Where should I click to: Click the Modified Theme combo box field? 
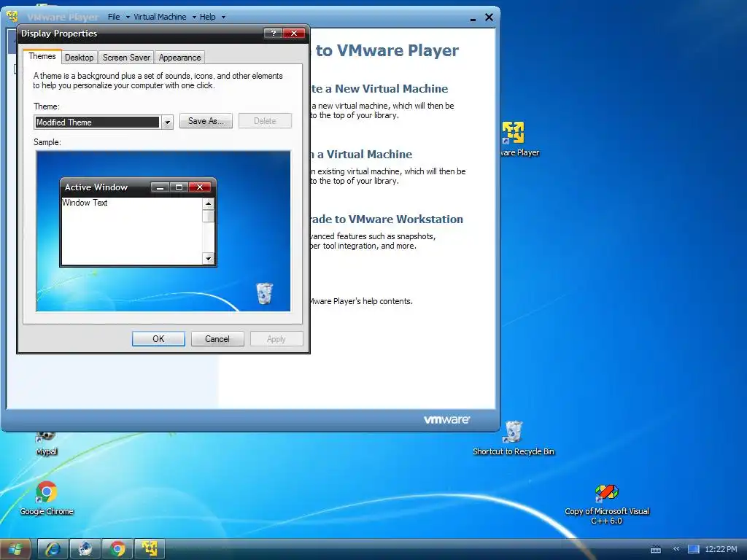click(x=97, y=122)
